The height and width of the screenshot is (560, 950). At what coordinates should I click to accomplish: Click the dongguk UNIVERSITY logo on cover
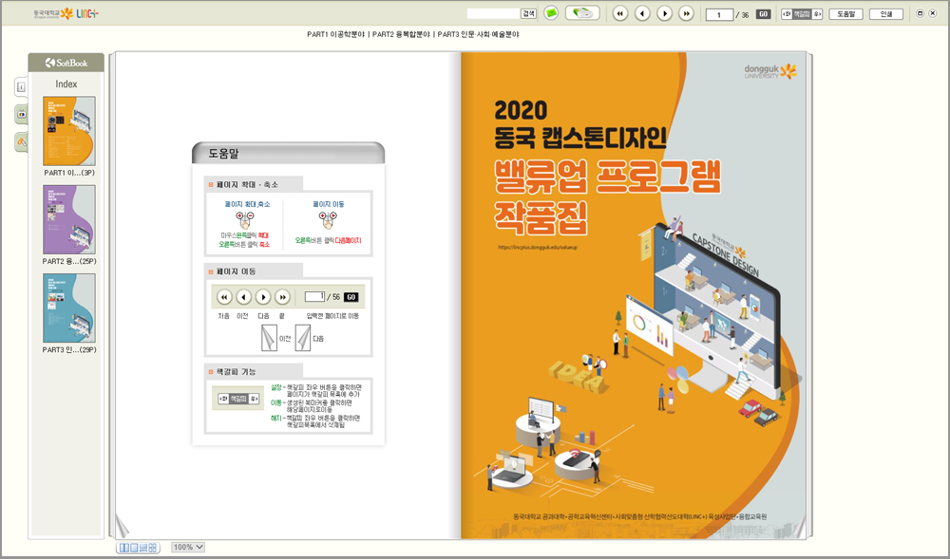[x=770, y=71]
